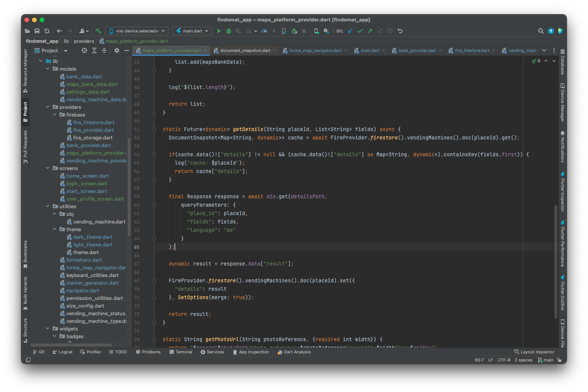588x392 pixels.
Task: Open Device Manager icon in toolbar
Action: point(317,31)
